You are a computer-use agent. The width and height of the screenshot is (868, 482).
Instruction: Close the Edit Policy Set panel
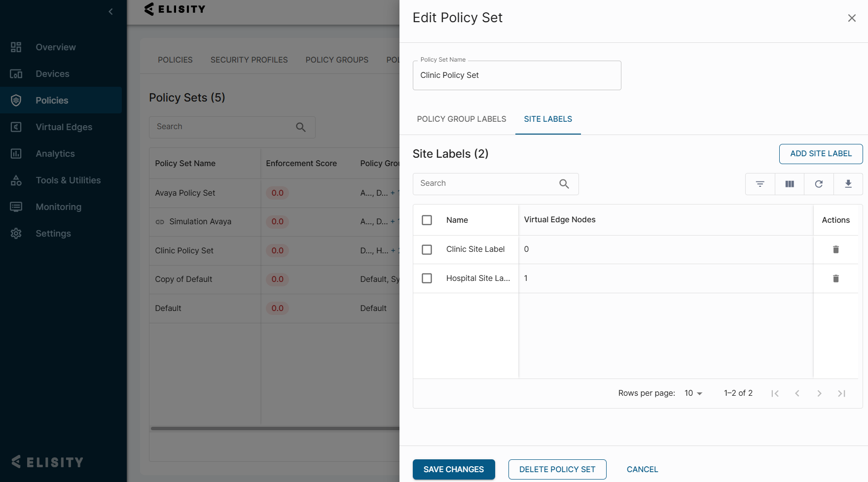pos(852,18)
